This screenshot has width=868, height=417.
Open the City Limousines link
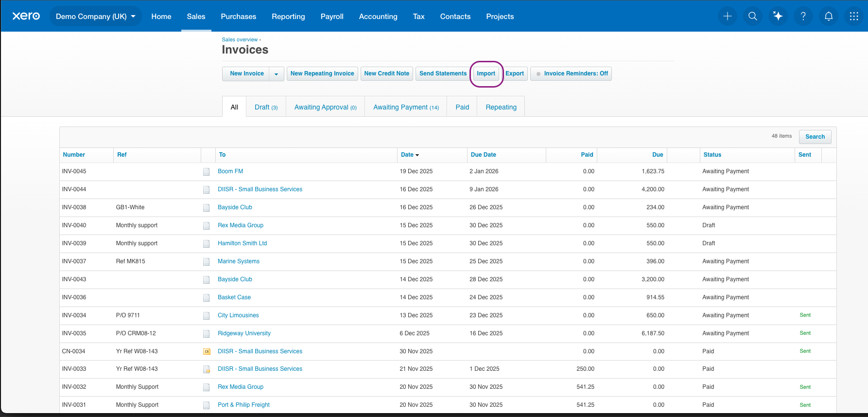click(x=238, y=315)
